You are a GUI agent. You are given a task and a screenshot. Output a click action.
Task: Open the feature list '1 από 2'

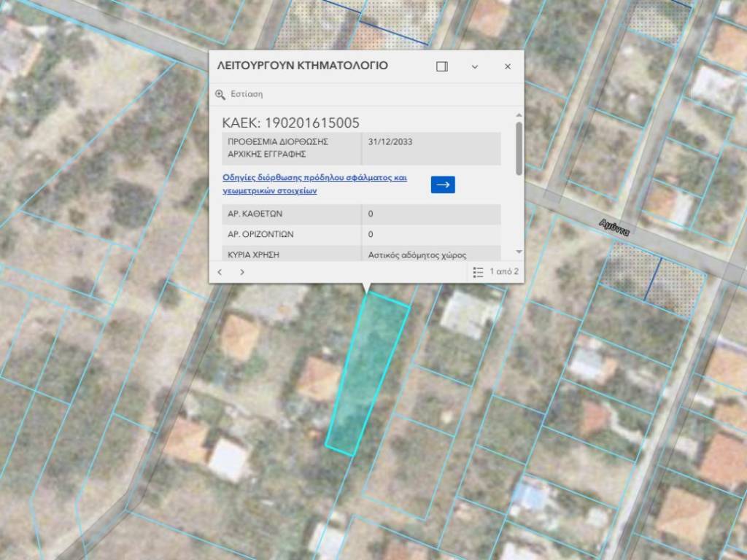495,272
